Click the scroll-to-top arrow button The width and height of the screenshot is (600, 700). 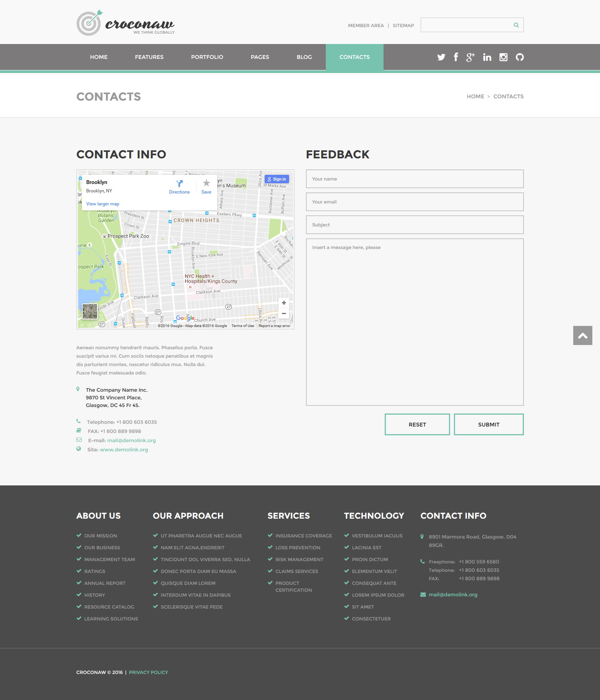pos(583,335)
